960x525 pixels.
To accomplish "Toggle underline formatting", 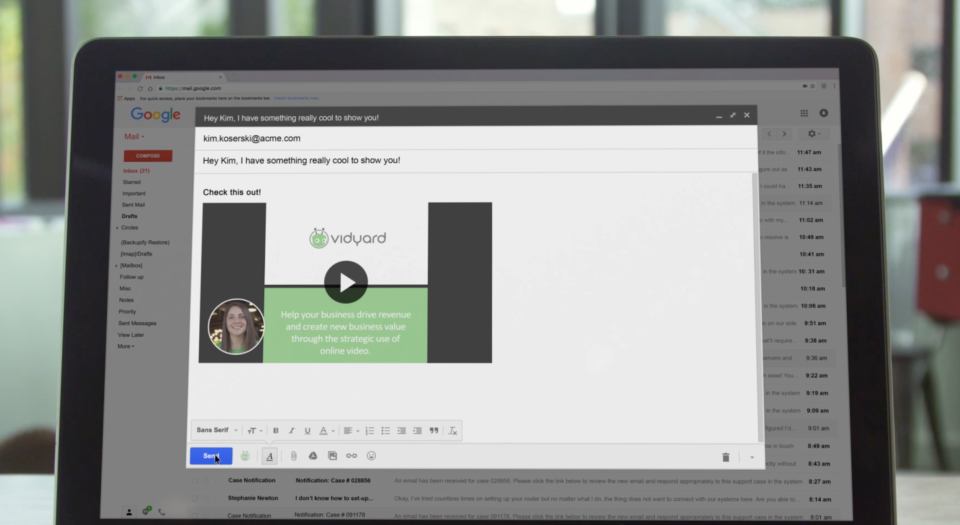I will (x=307, y=431).
